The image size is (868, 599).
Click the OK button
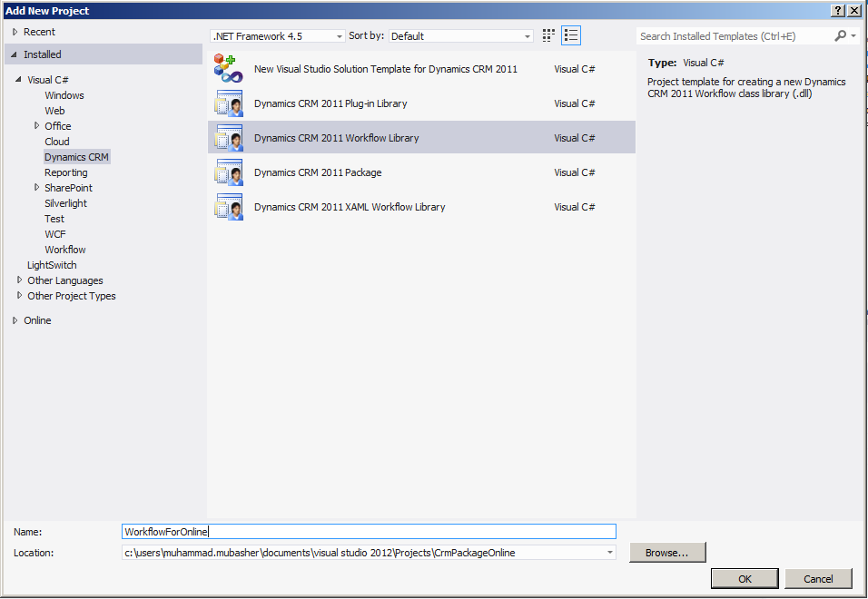click(x=745, y=578)
